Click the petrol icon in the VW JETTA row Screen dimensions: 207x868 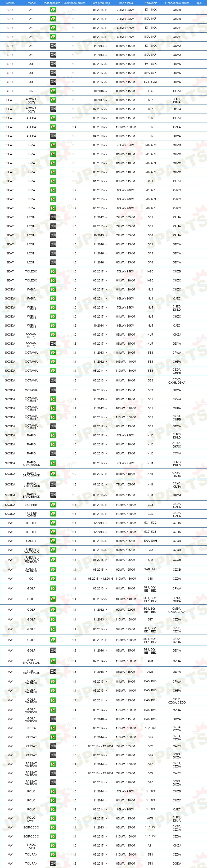coord(53,728)
